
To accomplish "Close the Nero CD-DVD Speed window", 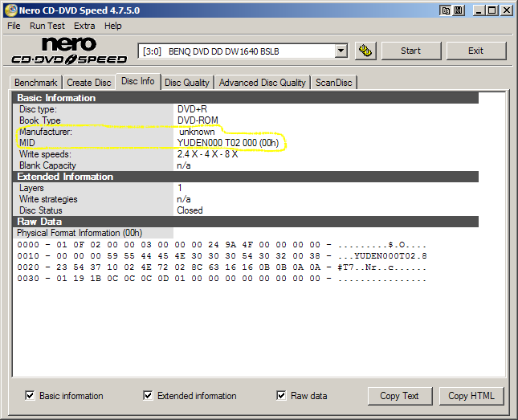I will point(506,10).
